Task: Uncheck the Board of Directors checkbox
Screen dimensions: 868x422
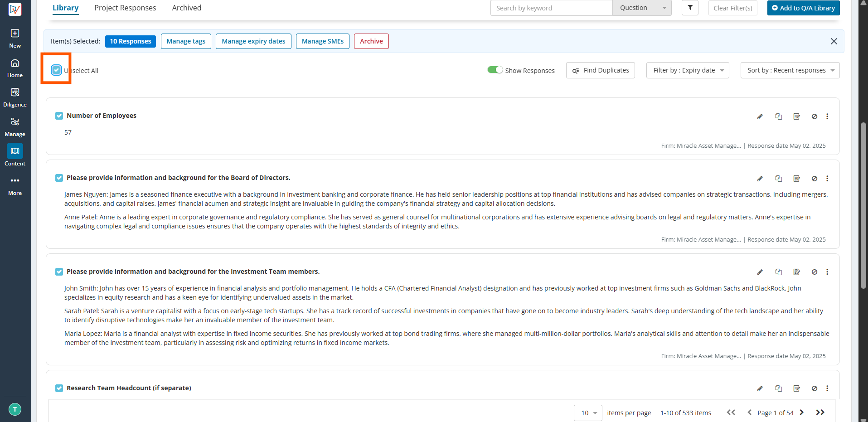Action: coord(59,178)
